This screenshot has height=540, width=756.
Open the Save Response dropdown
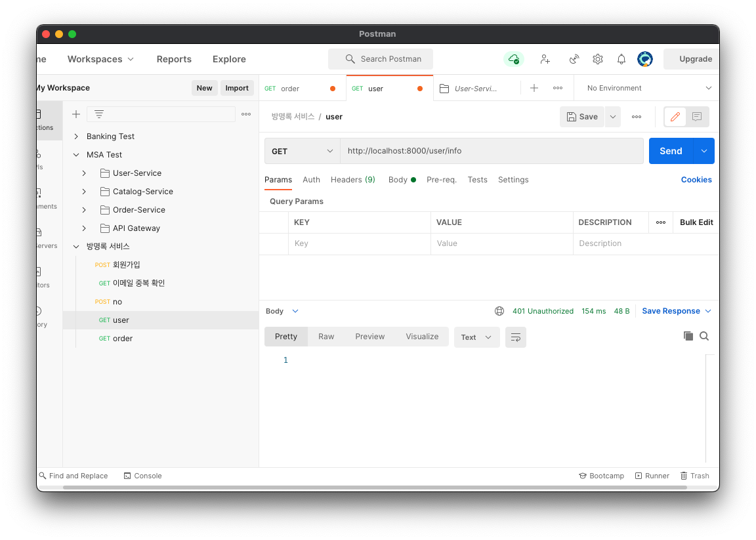[677, 311]
